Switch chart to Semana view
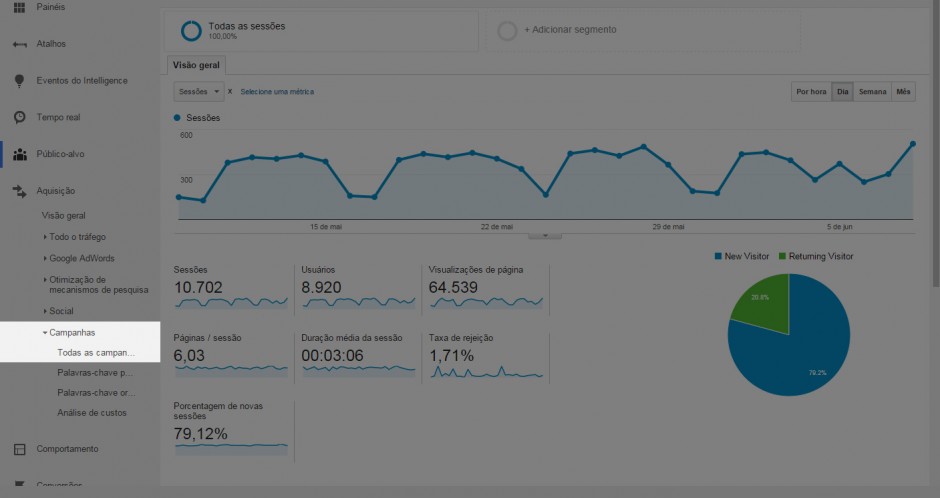 point(872,92)
